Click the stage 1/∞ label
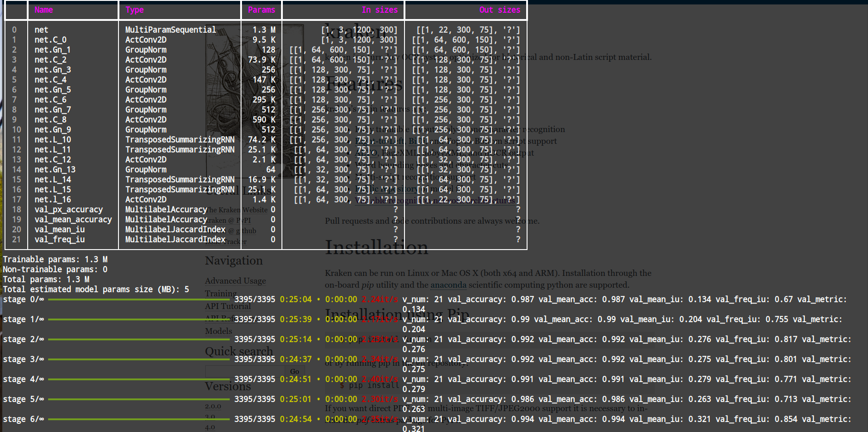Viewport: 868px width, 432px height. pyautogui.click(x=23, y=319)
